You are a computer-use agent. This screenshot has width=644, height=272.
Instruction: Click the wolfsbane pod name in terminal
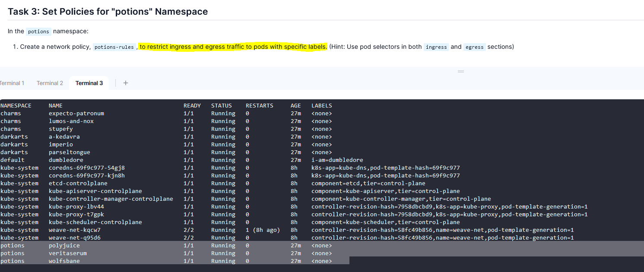(x=64, y=261)
